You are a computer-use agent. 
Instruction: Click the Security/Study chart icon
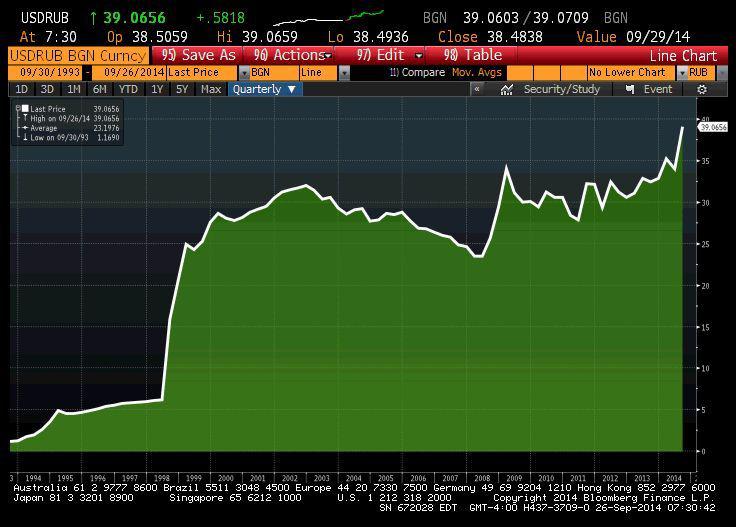click(507, 89)
